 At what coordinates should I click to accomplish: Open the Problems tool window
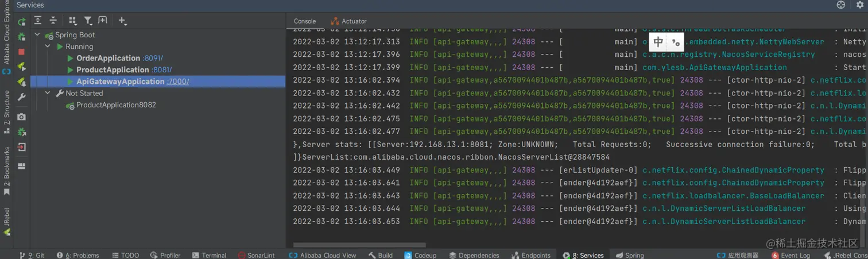click(77, 255)
